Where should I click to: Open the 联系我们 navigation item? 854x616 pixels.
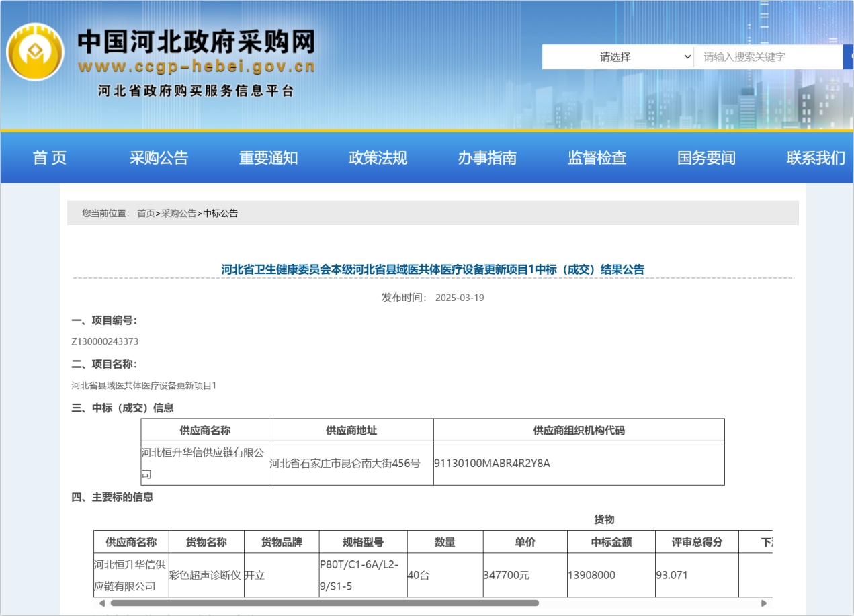(816, 158)
